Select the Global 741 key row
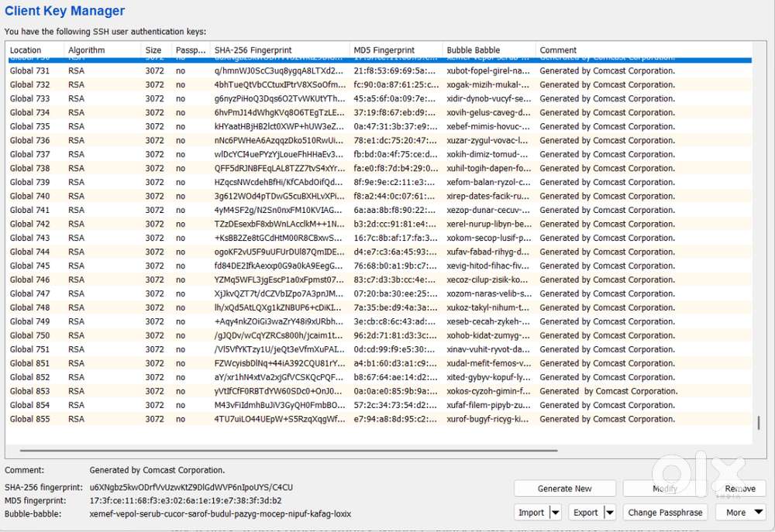 (x=379, y=210)
